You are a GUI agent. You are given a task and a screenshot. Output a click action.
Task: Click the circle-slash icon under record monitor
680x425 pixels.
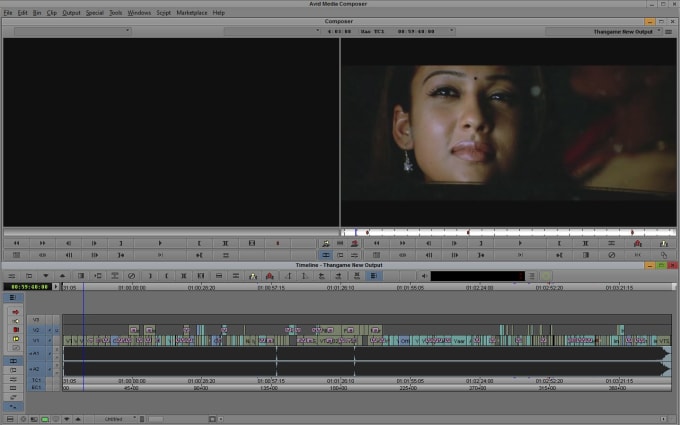(611, 255)
